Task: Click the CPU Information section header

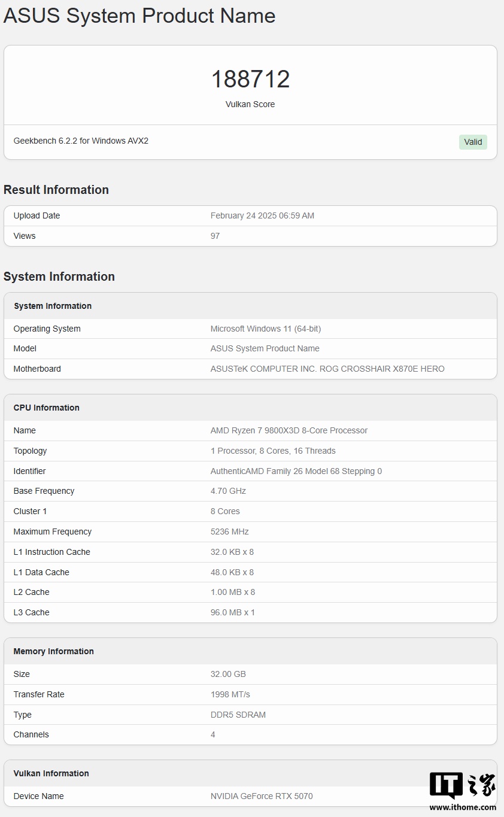Action: [x=47, y=408]
